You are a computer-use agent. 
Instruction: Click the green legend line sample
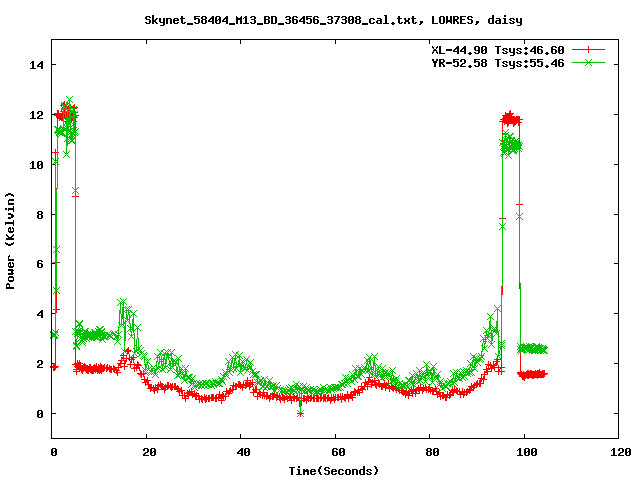point(588,63)
